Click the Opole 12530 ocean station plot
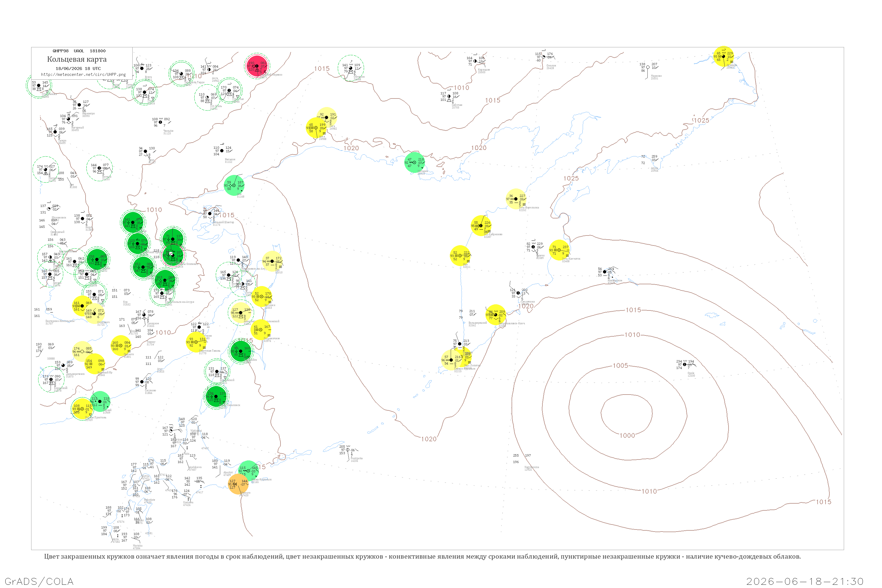Viewport: 882px width, 588px height. [685, 365]
